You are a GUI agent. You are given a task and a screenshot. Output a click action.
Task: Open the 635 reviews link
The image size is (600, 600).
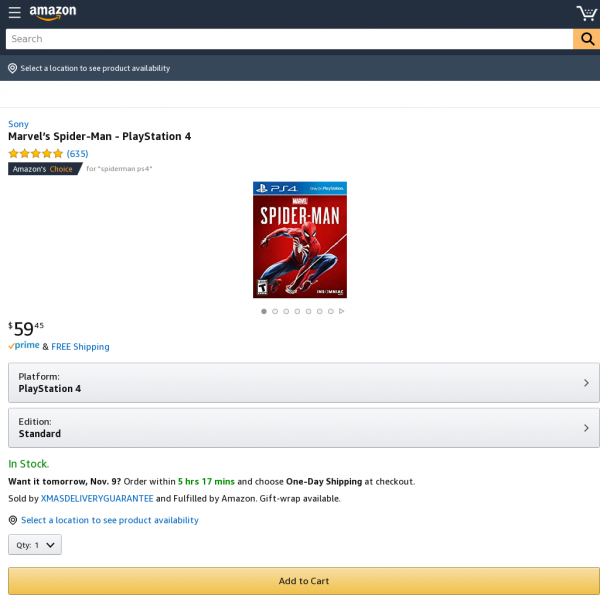(x=77, y=154)
